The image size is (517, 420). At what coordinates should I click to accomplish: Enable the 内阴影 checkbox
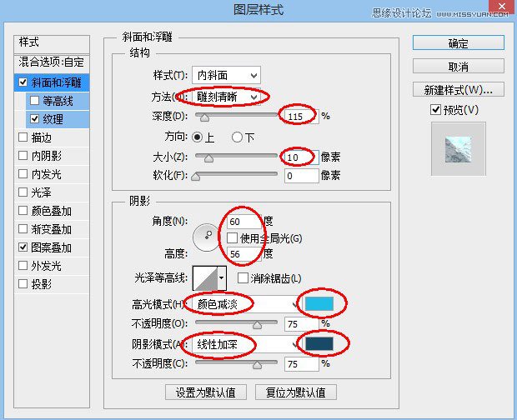[x=23, y=156]
